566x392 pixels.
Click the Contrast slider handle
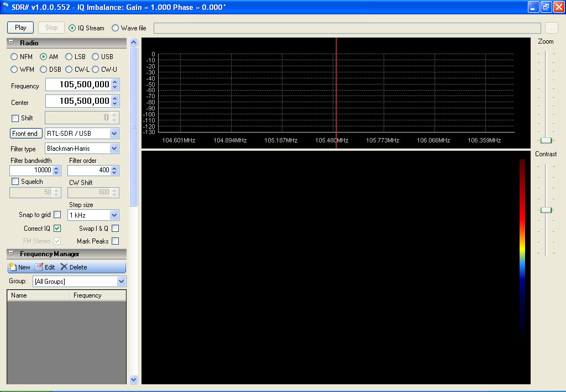pyautogui.click(x=546, y=210)
